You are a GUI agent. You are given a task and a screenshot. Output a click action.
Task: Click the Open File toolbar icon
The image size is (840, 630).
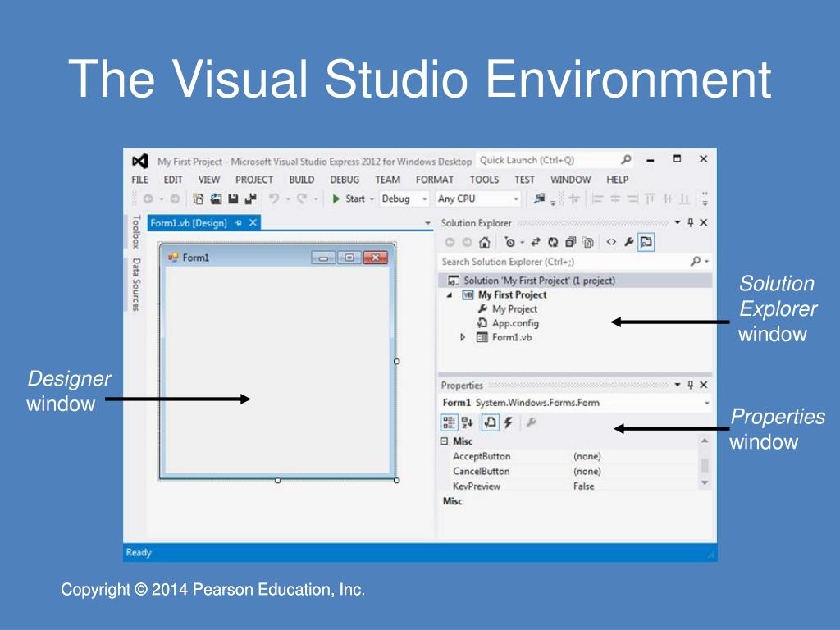coord(216,199)
